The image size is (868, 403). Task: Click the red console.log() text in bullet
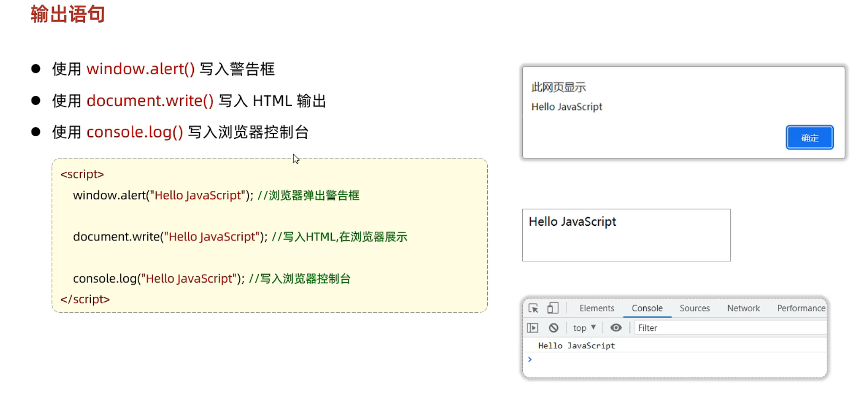click(135, 132)
